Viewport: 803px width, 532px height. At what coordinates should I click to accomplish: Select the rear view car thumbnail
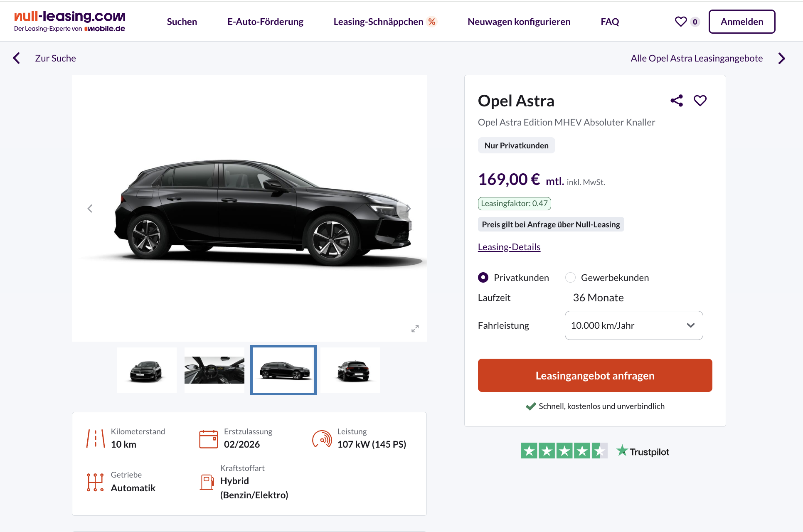(350, 370)
